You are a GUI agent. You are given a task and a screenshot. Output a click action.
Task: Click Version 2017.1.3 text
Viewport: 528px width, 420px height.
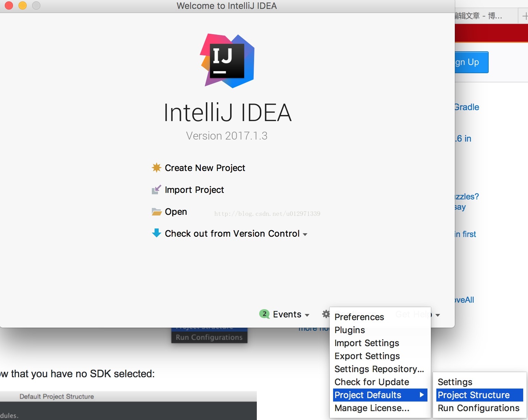[227, 136]
